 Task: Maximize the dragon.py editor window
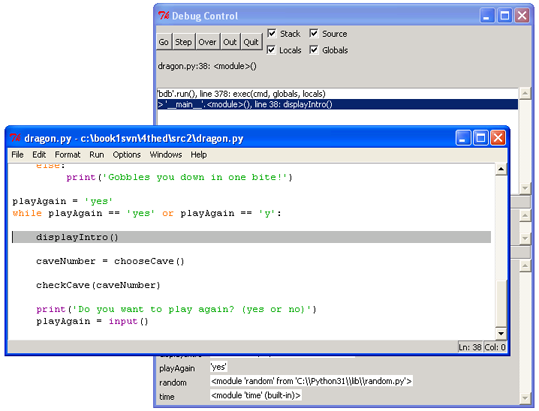[480, 138]
